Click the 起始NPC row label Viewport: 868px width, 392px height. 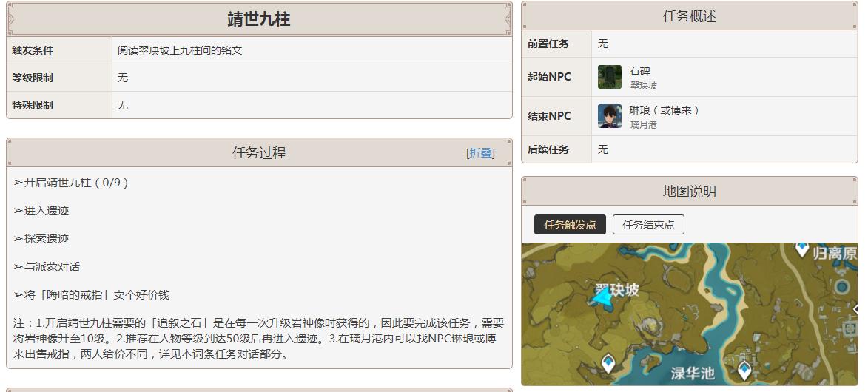[549, 77]
